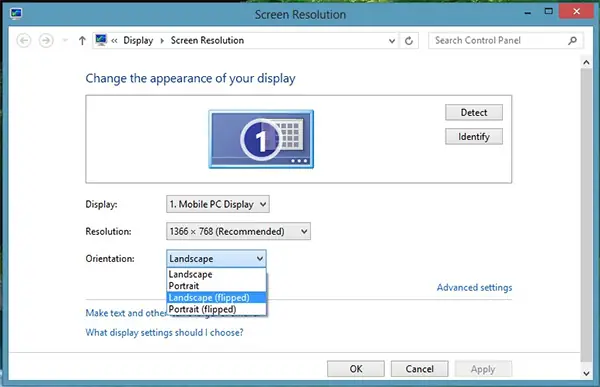
Task: Choose Portrait from orientation list
Action: coord(216,286)
